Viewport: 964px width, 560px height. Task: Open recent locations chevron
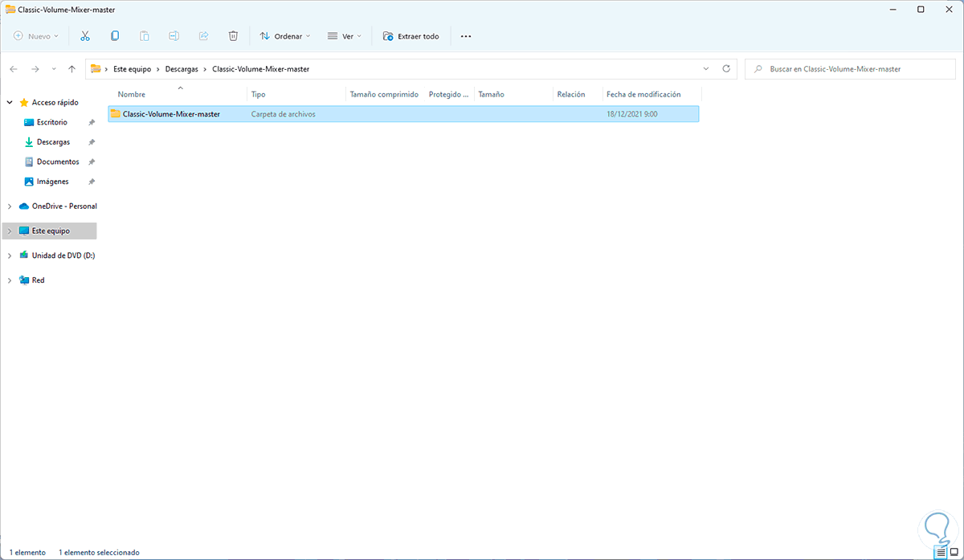click(x=54, y=69)
